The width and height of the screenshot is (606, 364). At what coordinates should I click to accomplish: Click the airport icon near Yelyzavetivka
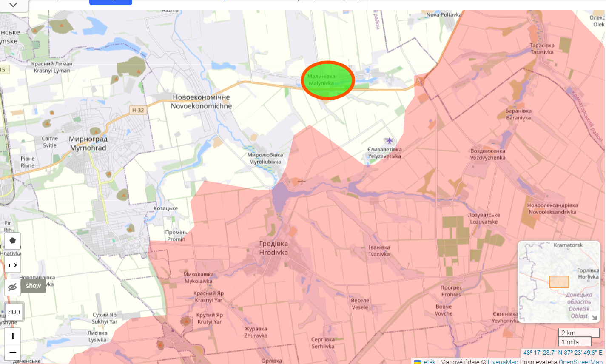[x=389, y=140]
